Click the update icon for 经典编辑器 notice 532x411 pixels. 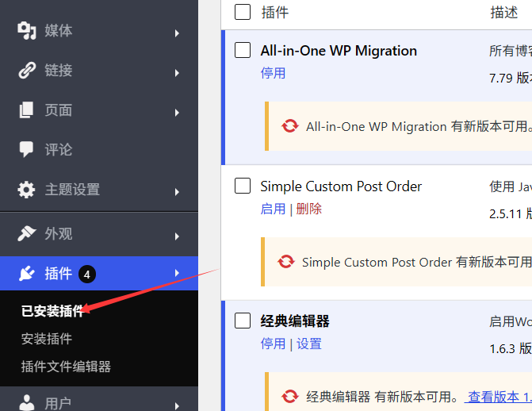point(289,397)
